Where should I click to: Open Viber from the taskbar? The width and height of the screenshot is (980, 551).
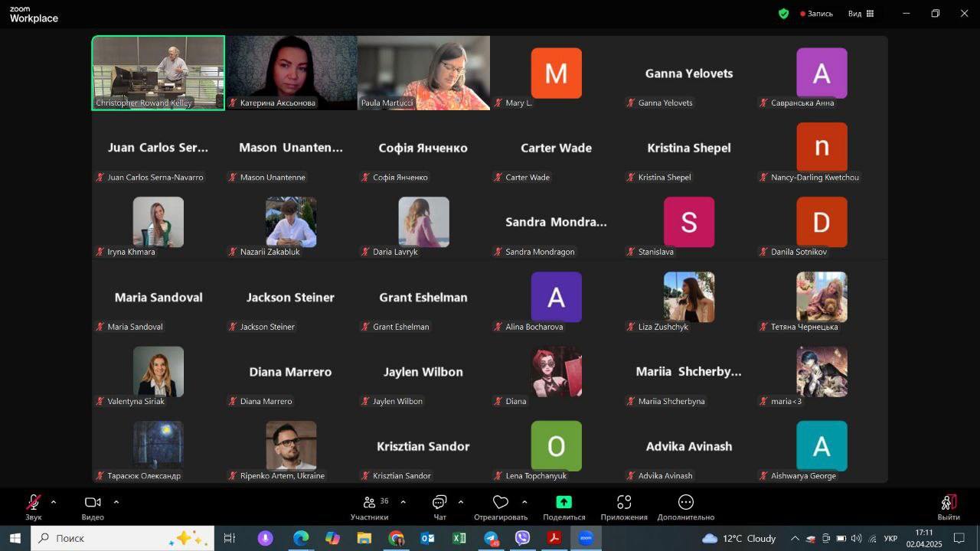click(x=523, y=538)
